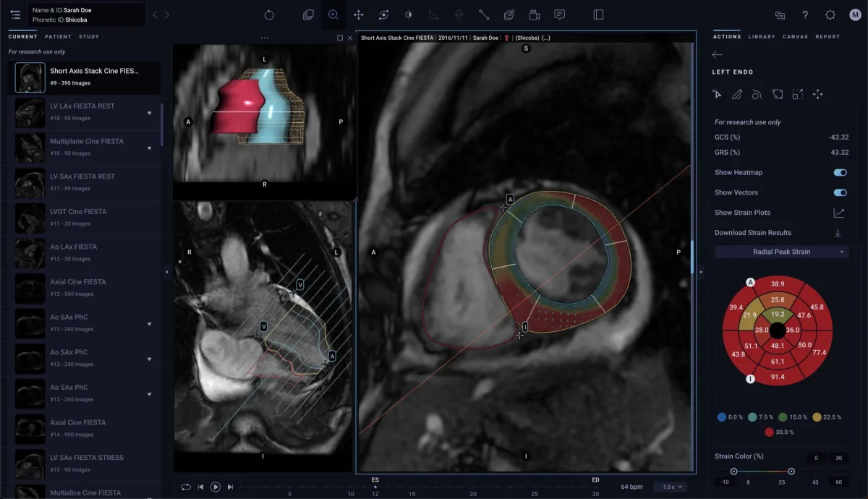This screenshot has height=499, width=868.
Task: Open the Library tab
Action: tap(762, 36)
